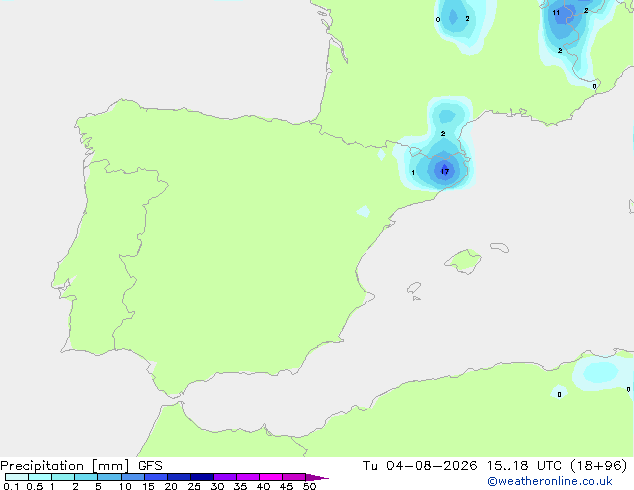Click the weatheronline.co.uk copyright link
Viewport: 634px width, 490px height.
pos(550,481)
